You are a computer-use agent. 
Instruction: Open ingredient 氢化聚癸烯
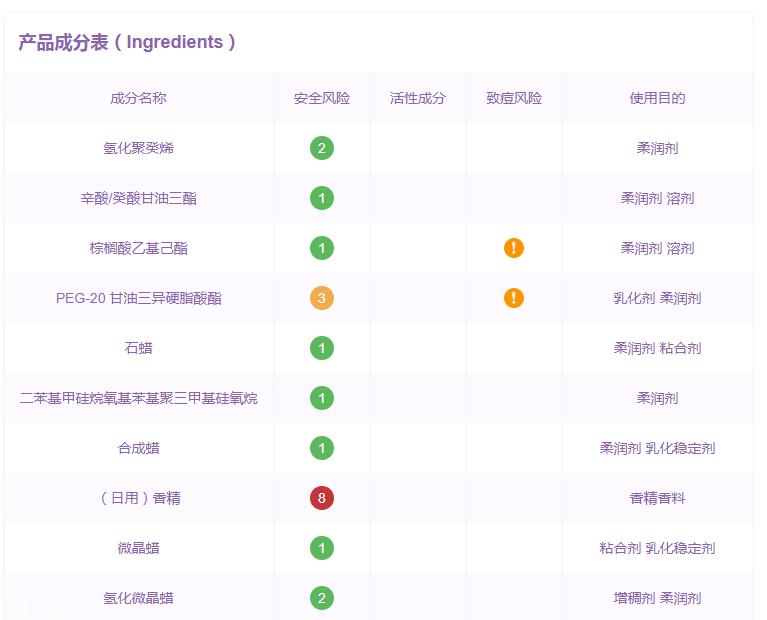138,148
